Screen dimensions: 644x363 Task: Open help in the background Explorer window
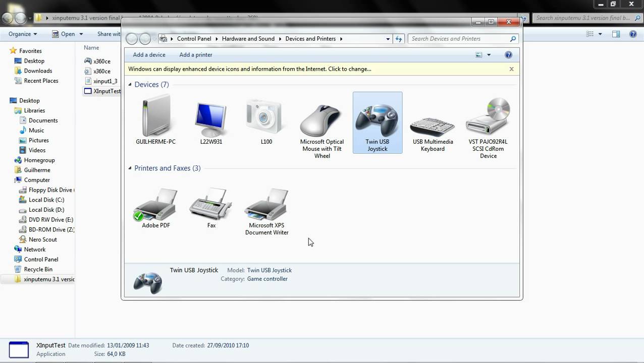633,34
